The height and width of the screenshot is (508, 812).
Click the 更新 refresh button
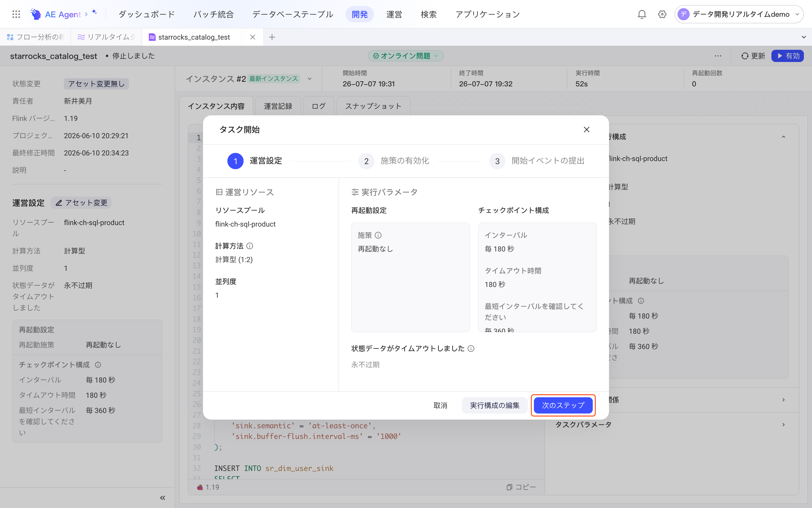[x=753, y=56]
